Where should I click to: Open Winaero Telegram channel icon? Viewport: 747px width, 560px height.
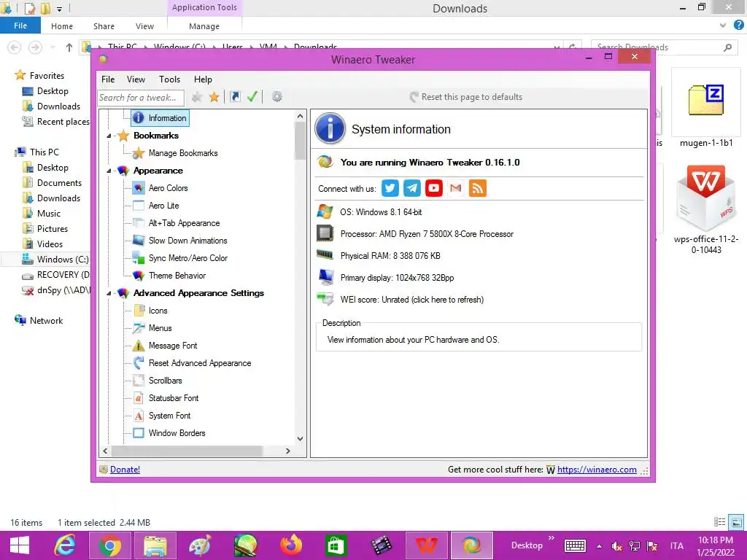click(412, 188)
